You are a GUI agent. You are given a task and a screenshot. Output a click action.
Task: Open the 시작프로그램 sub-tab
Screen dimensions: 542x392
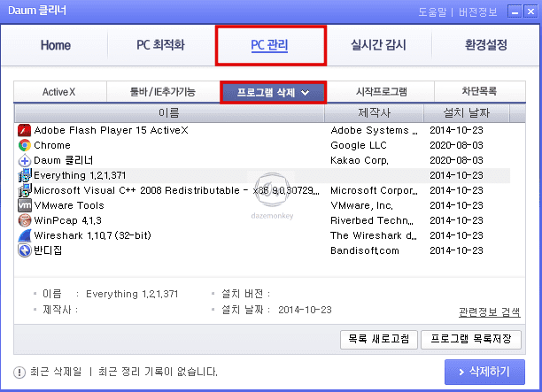381,91
